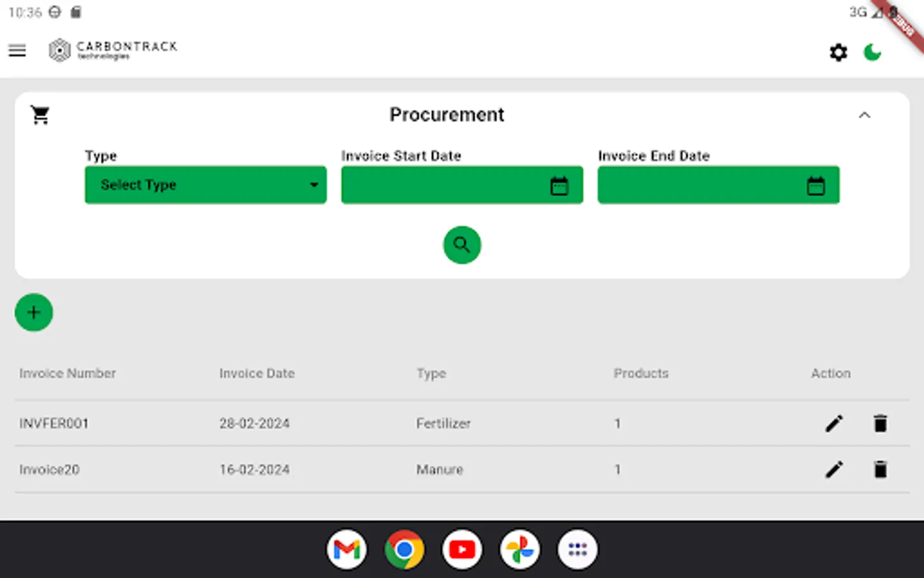Open the hamburger navigation menu
Image resolution: width=924 pixels, height=578 pixels.
click(17, 51)
